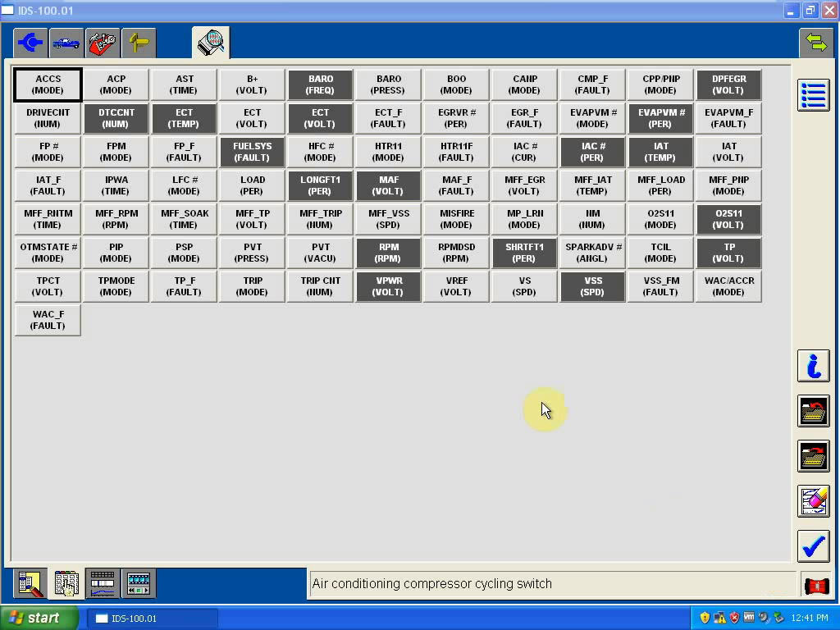Deselect the DPFEGR (VOLT) parameter
Viewport: 840px width, 630px height.
click(x=728, y=84)
